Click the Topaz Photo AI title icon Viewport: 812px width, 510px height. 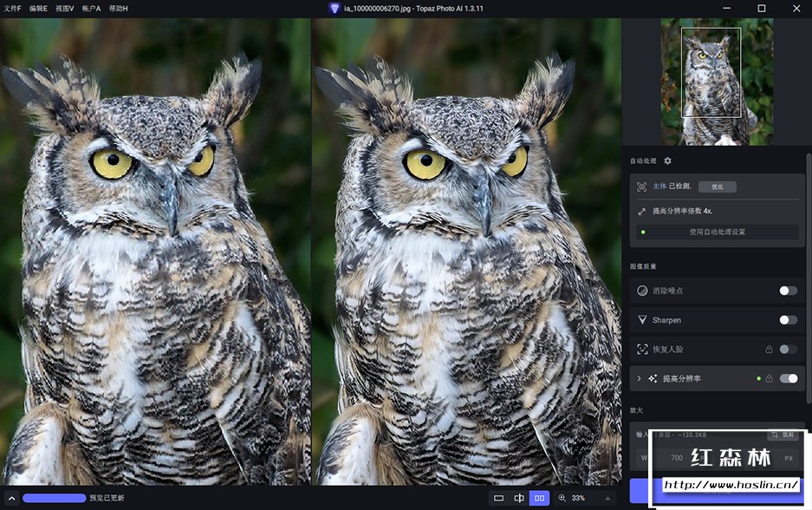pyautogui.click(x=335, y=9)
